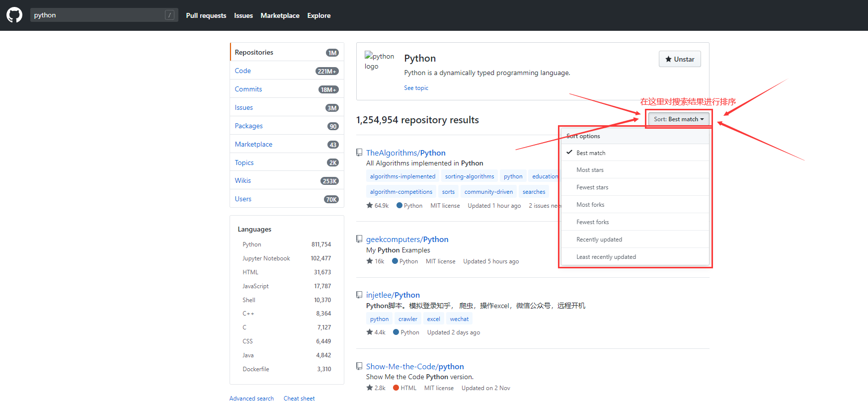Switch to the Commits results tab
Image resolution: width=868 pixels, height=404 pixels.
[248, 89]
